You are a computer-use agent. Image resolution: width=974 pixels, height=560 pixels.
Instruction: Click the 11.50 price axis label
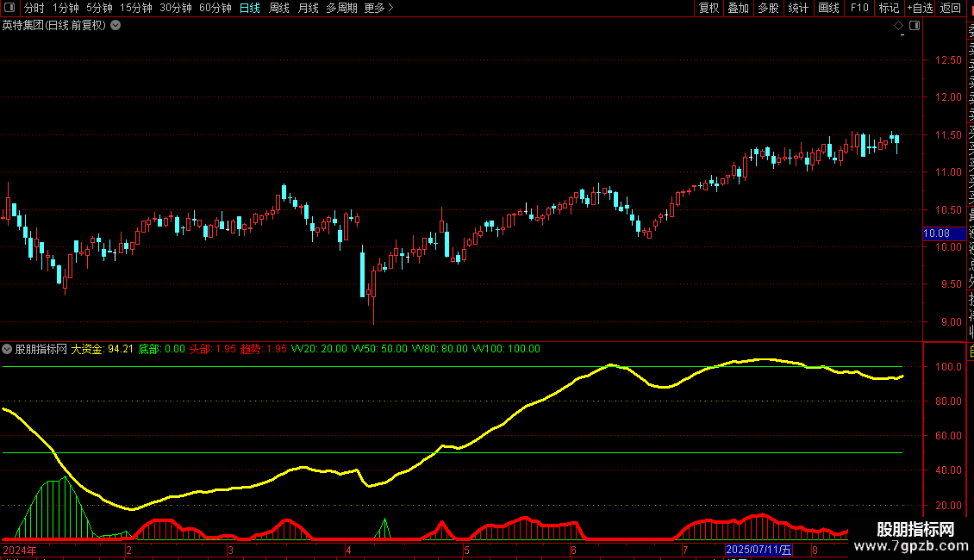(948, 134)
